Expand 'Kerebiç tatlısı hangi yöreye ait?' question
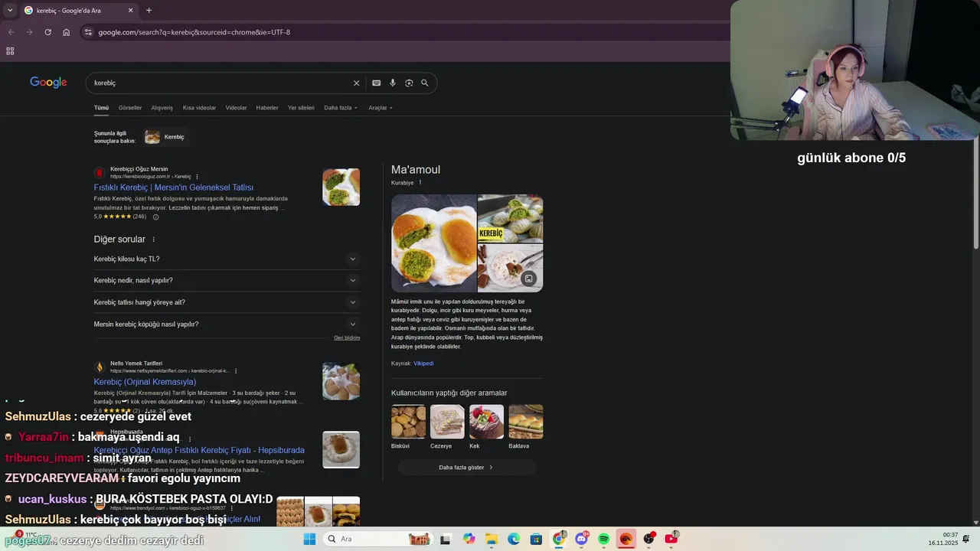The image size is (980, 551). point(227,302)
